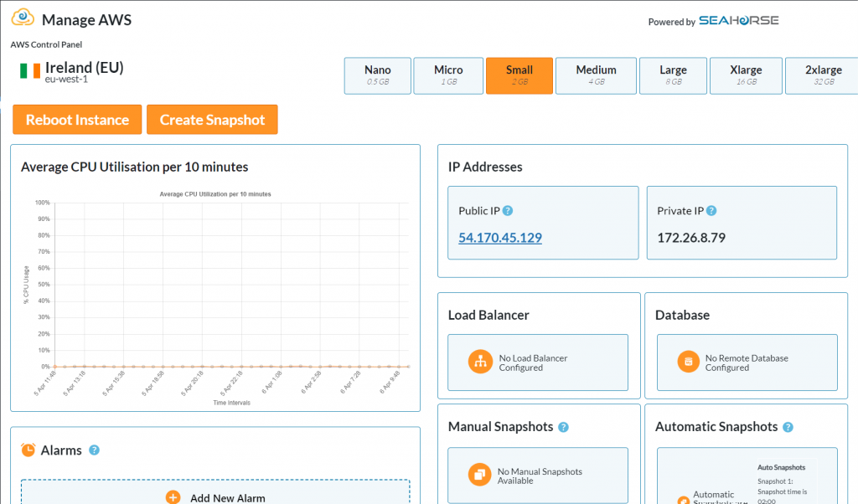Select the Xlarge 16 GB instance size
Viewport: 858px width, 504px height.
746,75
